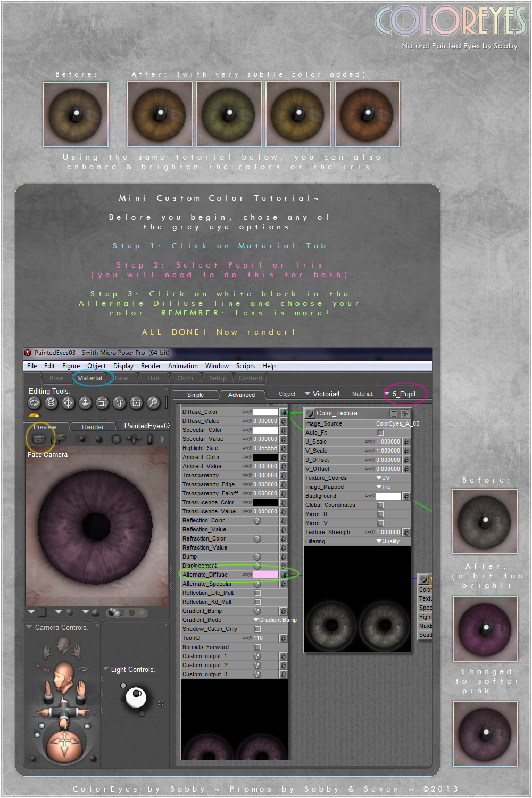Click the render camera icon under Preview
The height and width of the screenshot is (798, 532).
(x=38, y=439)
